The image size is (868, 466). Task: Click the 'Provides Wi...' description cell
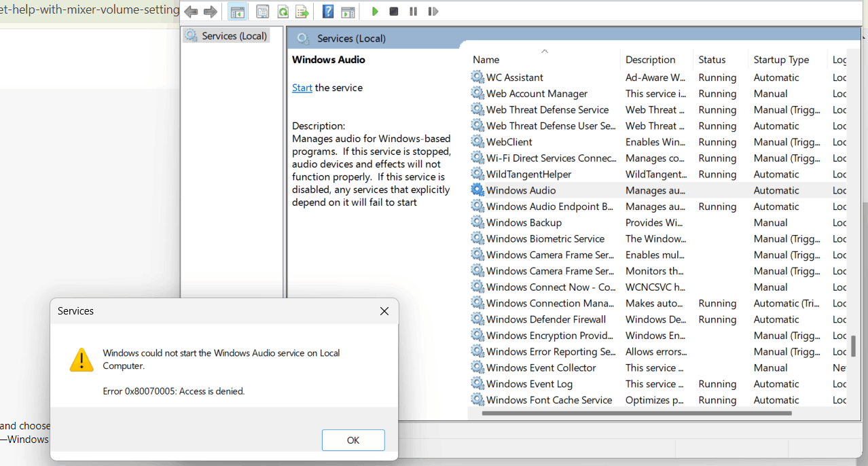click(x=654, y=222)
